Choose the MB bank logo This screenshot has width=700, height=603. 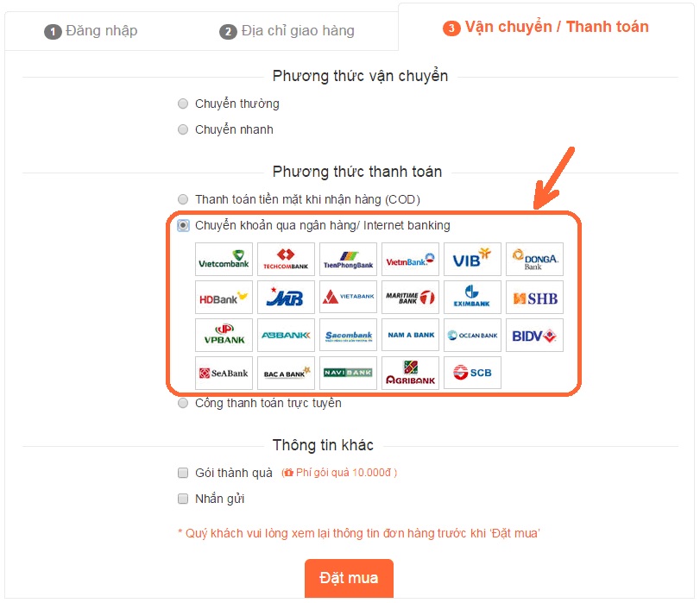coord(286,298)
